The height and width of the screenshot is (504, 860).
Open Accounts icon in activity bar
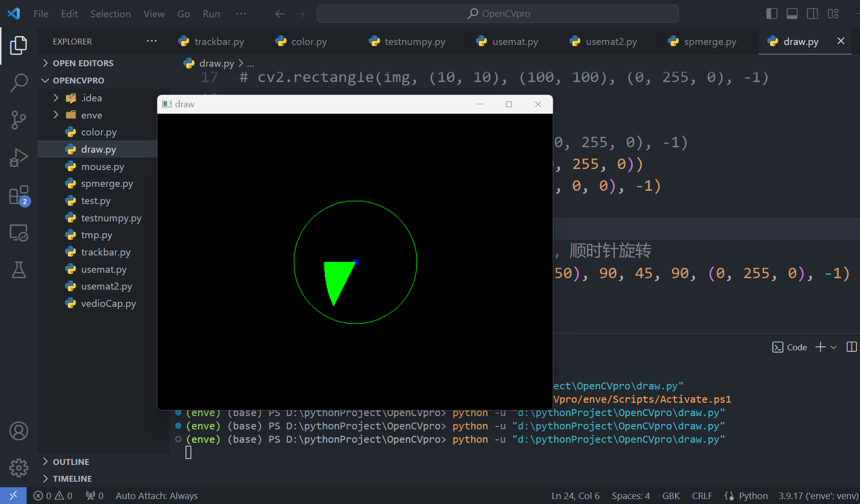click(18, 431)
